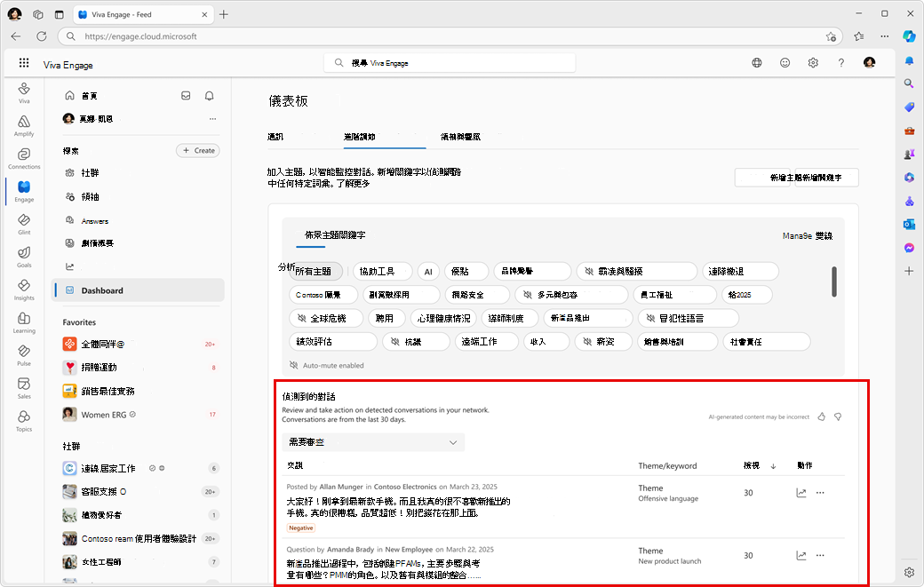Open Insights in the left rail

point(24,290)
